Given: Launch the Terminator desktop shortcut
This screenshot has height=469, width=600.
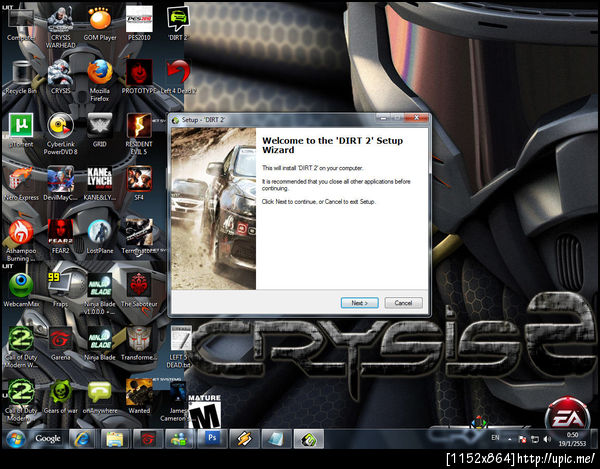Looking at the screenshot, I should tap(139, 237).
